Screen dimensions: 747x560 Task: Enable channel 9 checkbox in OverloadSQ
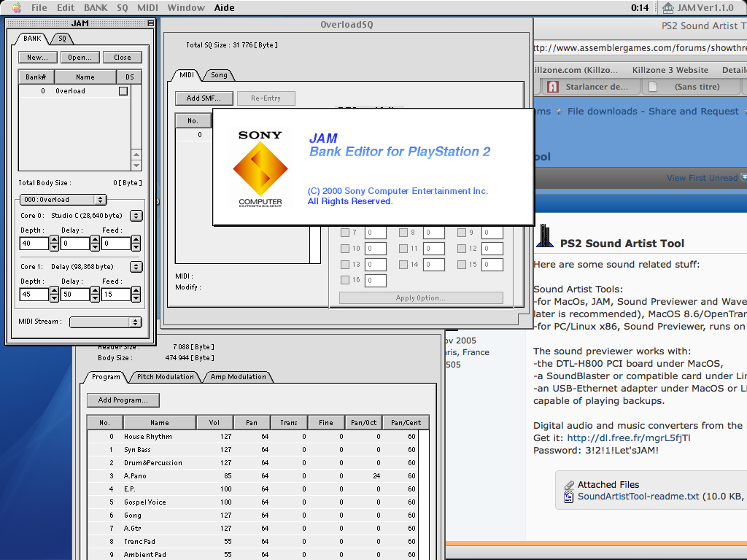(x=462, y=233)
